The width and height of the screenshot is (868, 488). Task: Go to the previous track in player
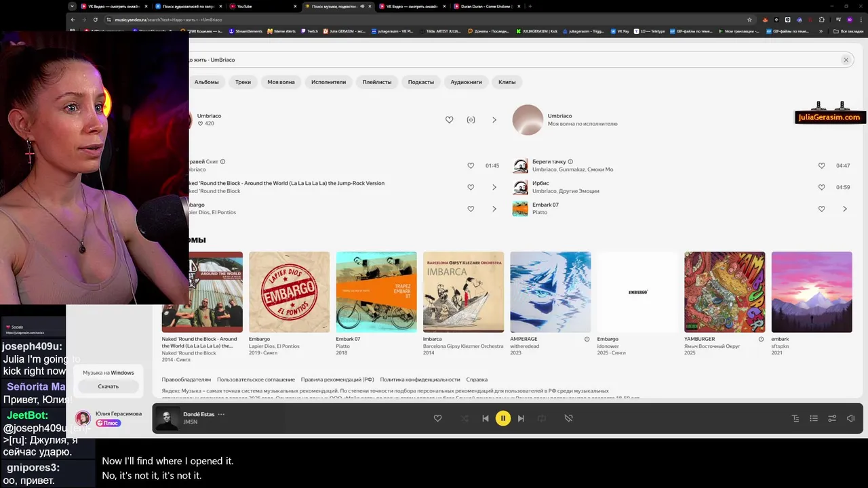485,418
